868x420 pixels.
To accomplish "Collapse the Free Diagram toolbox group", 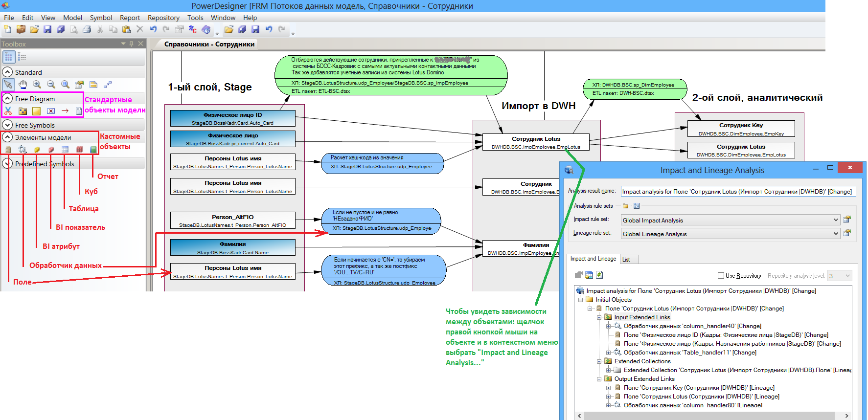I will coord(7,98).
